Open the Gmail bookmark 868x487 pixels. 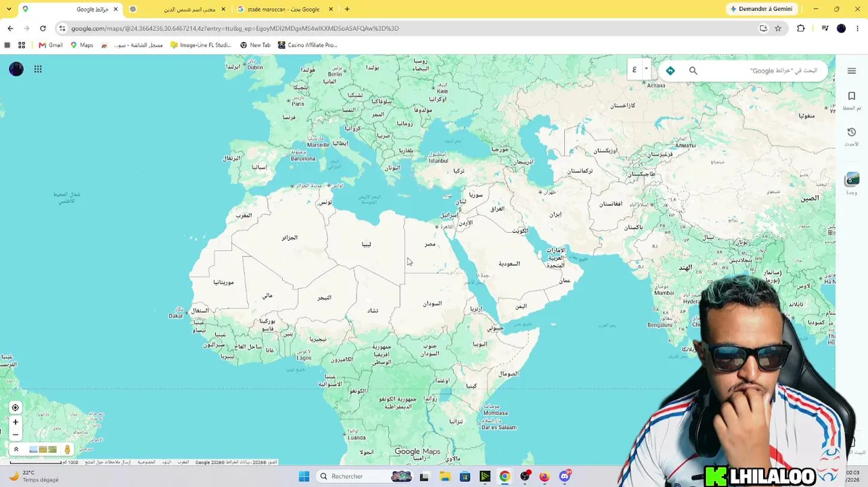click(51, 45)
